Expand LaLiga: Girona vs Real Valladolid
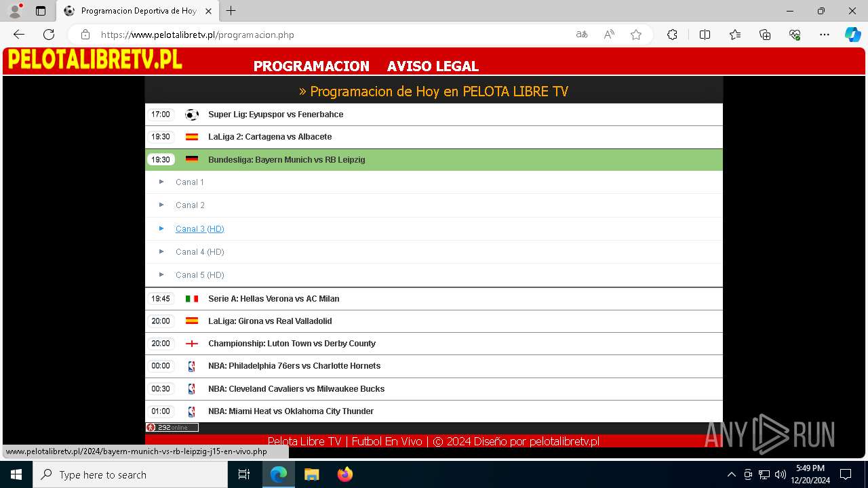Screen dimensions: 868x488 [x=434, y=321]
